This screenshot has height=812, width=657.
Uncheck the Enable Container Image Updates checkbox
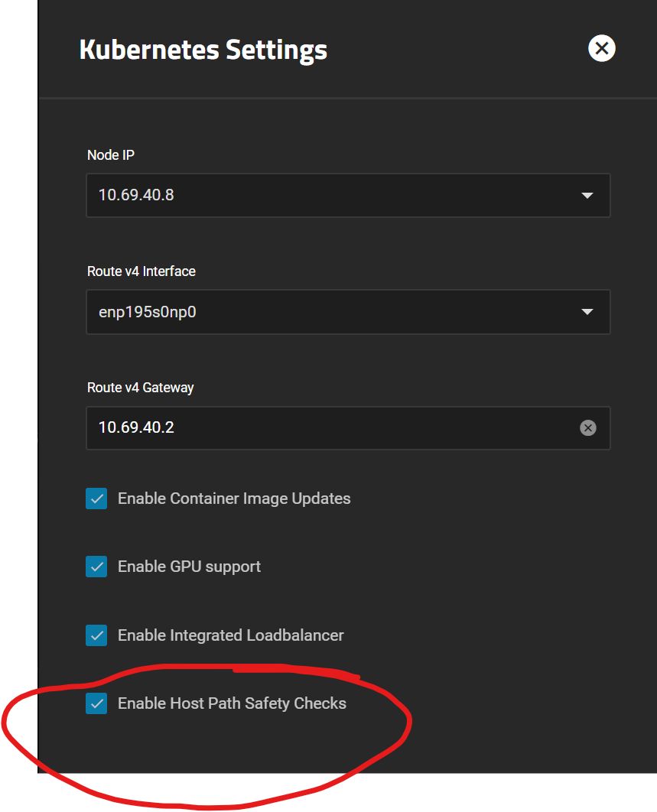pyautogui.click(x=96, y=499)
